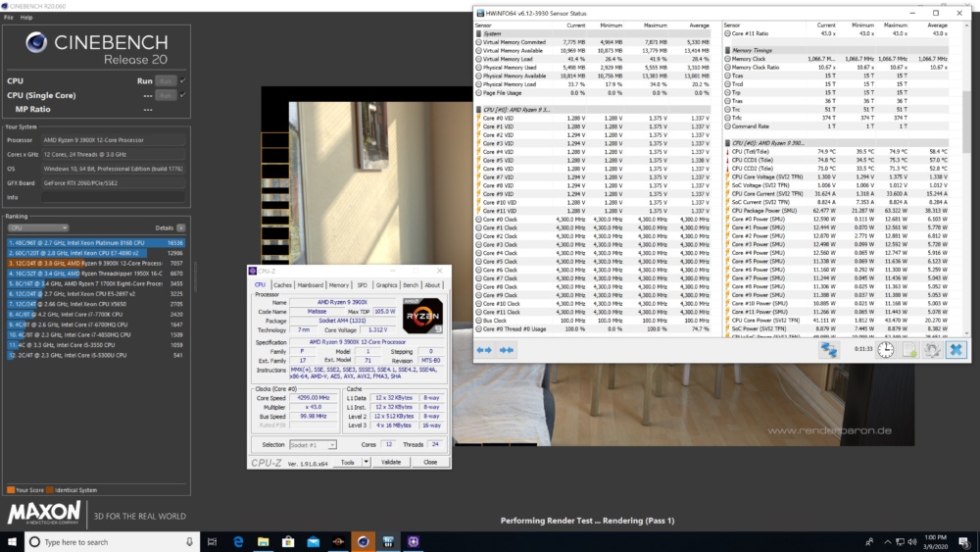This screenshot has height=552, width=980.
Task: Click HWiNFO shrink sensor panes arrows icon
Action: tap(507, 350)
